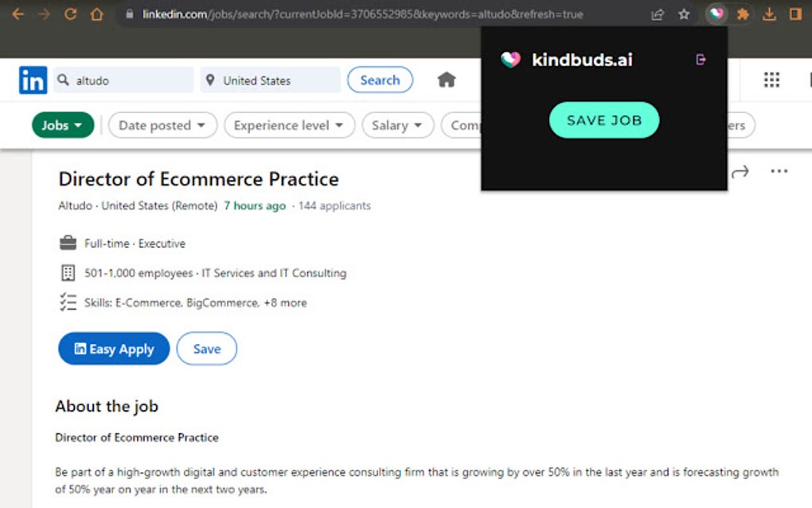This screenshot has width=812, height=508.
Task: Open the browser Extensions puzzle icon
Action: click(743, 14)
